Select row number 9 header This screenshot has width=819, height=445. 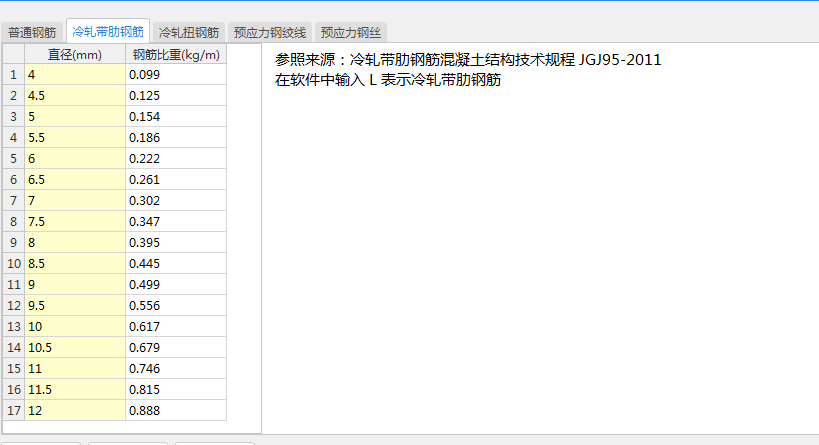click(14, 243)
